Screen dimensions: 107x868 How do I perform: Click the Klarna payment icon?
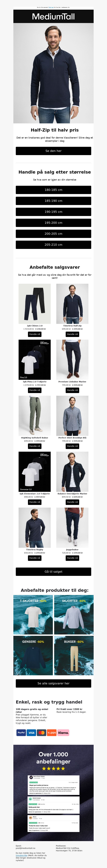coord(63,733)
